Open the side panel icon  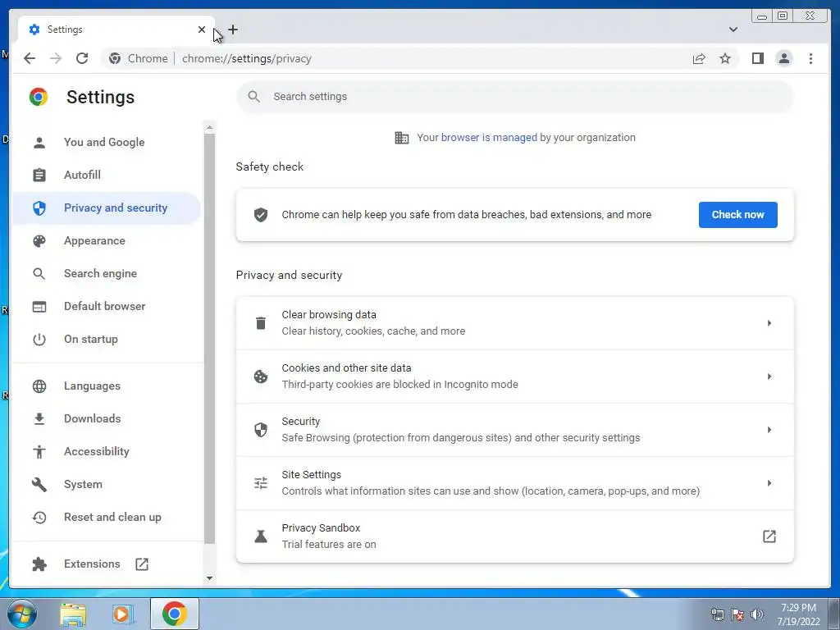(757, 58)
